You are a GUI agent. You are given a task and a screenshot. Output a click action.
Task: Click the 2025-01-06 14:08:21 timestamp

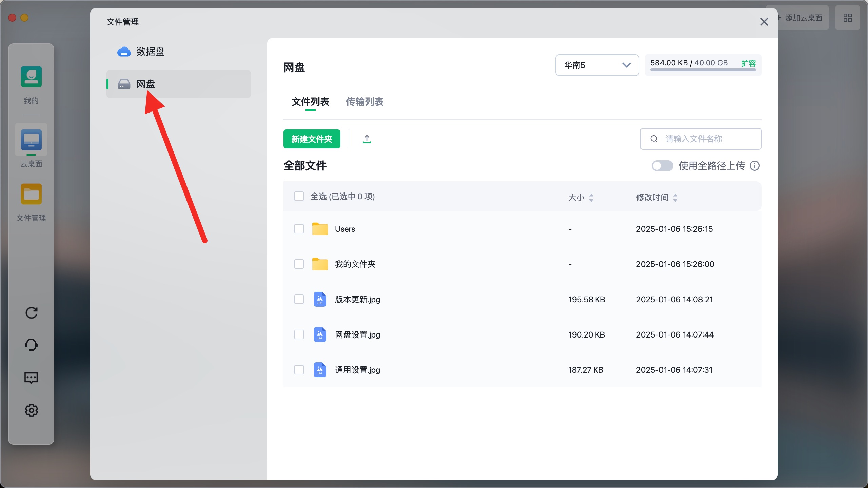tap(674, 300)
